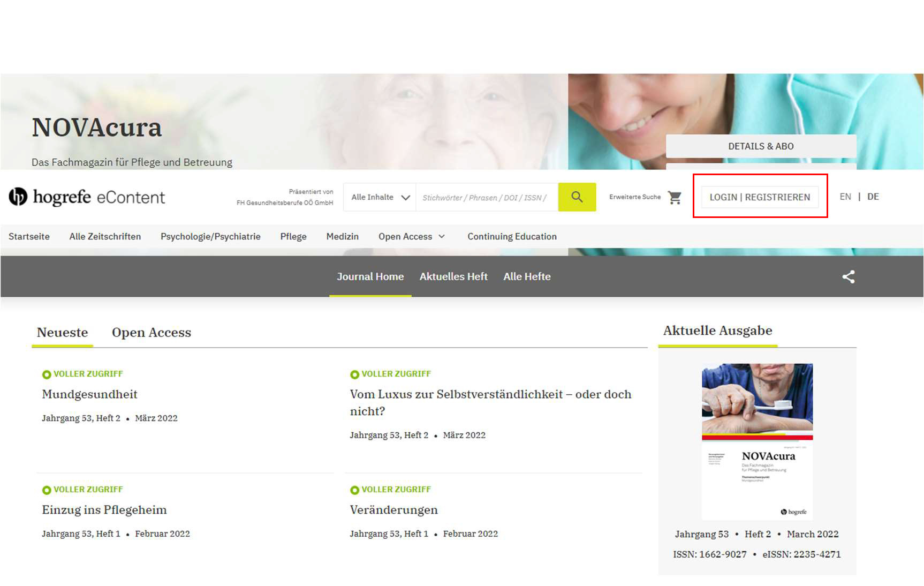The image size is (924, 586).
Task: Switch to the Neueste tab
Action: 62,333
